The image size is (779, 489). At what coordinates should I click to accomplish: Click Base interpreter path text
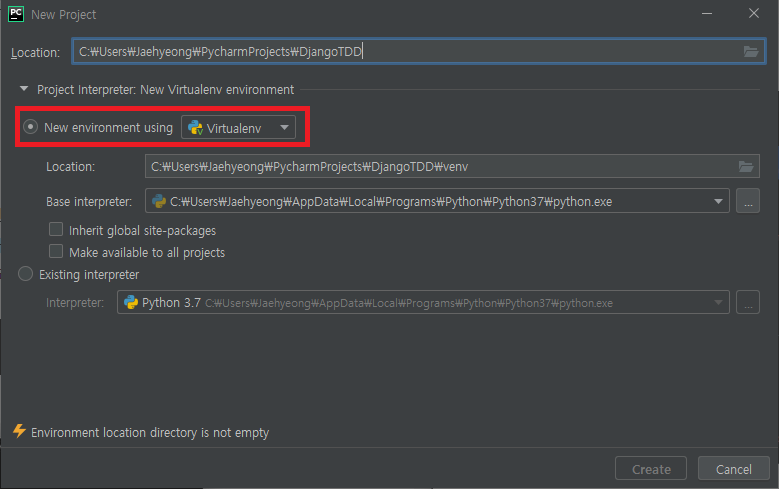pyautogui.click(x=391, y=202)
